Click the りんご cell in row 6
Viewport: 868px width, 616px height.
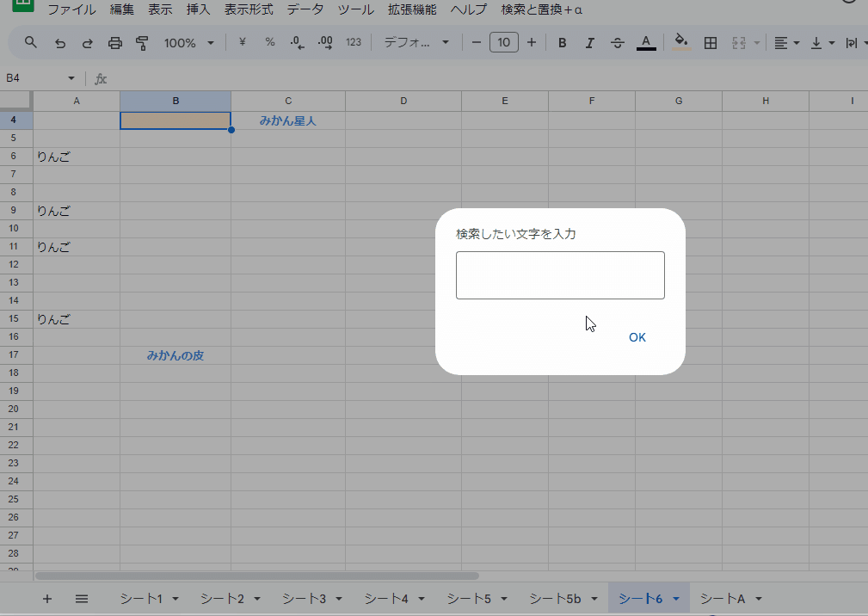coord(77,157)
